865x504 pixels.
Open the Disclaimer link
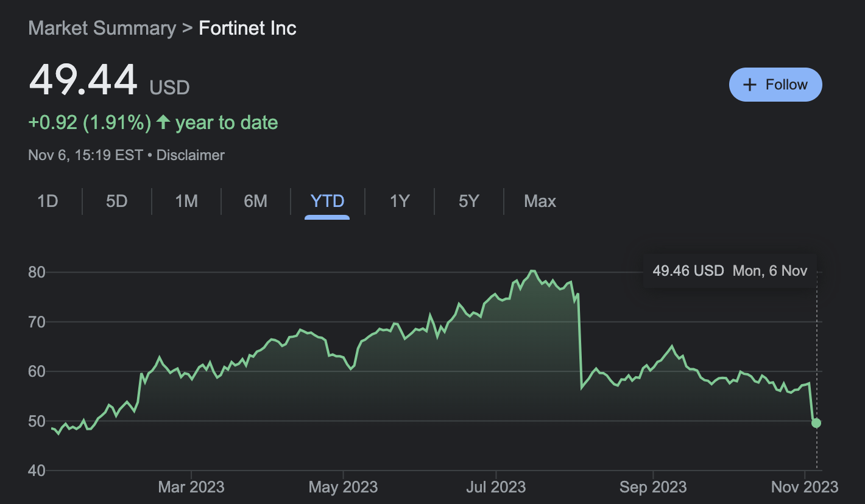click(x=191, y=155)
